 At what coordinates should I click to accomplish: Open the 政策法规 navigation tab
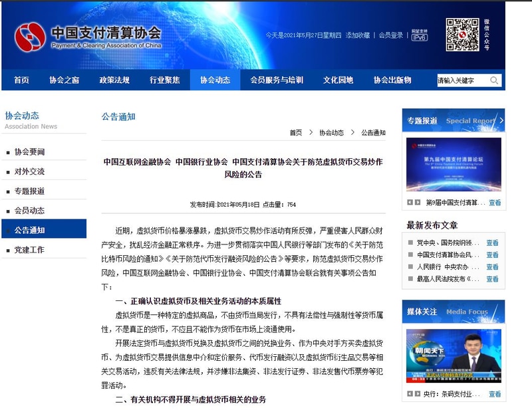coord(114,80)
